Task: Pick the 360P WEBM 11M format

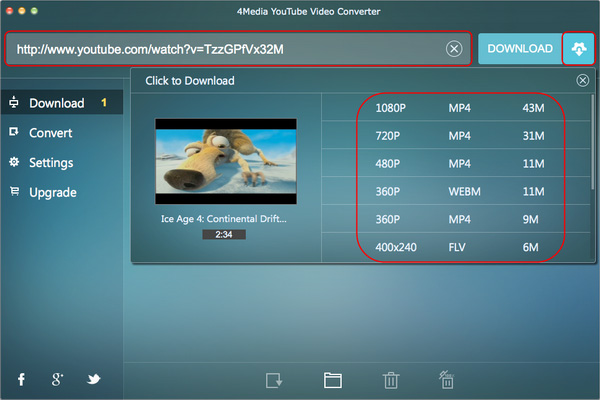Action: point(459,191)
